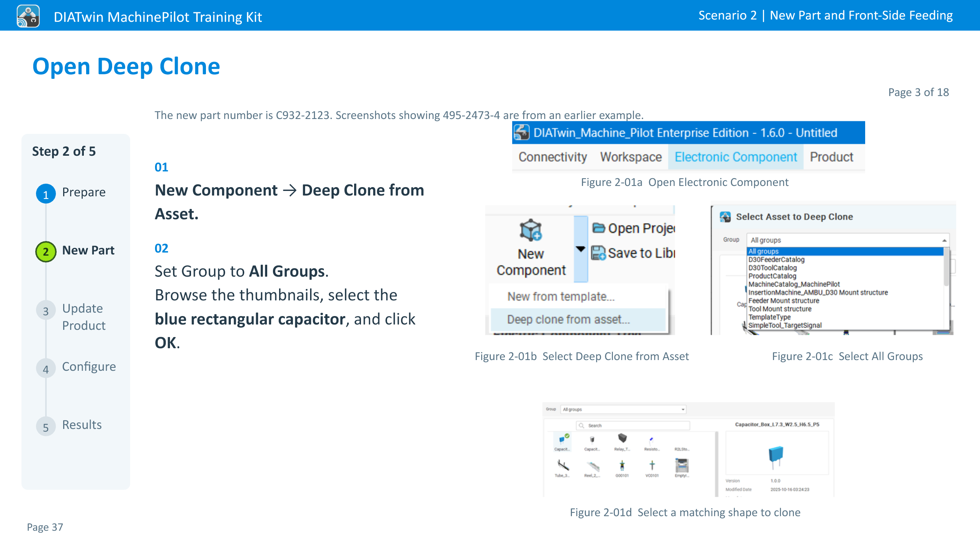Click the Page 37 footer label

(x=45, y=527)
